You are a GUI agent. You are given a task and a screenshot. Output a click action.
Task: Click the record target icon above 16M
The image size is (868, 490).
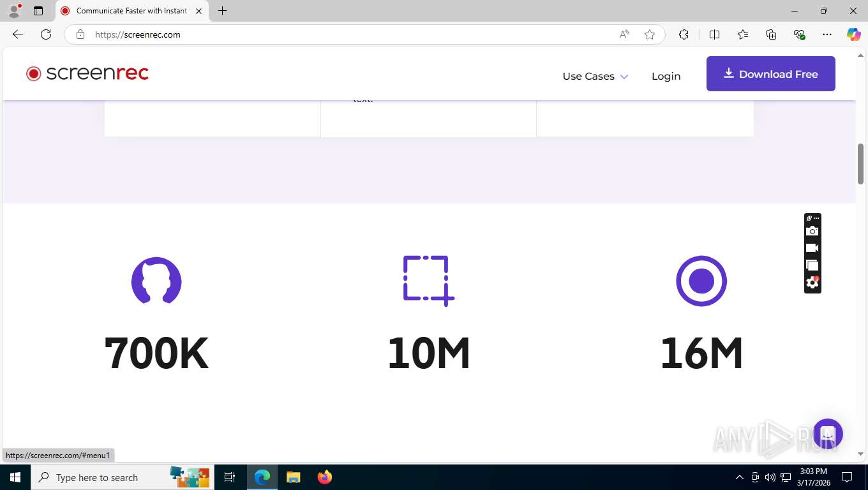coord(701,281)
